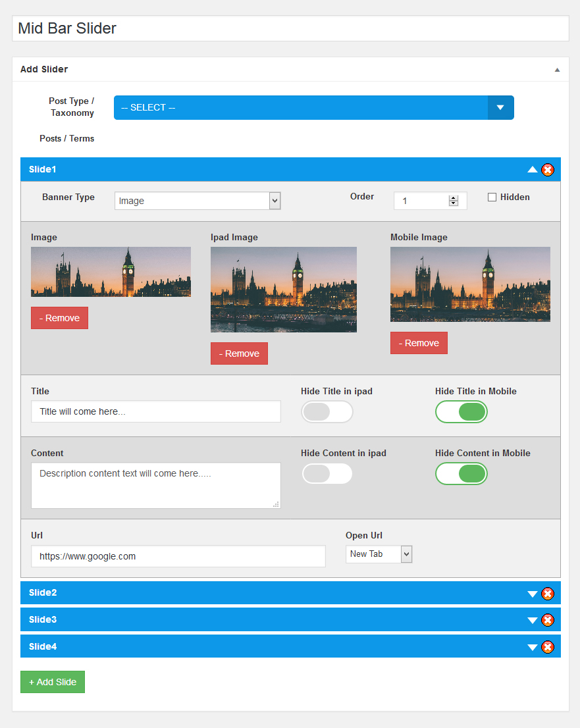Expand Slide3 with the down arrow icon
The width and height of the screenshot is (580, 728).
pos(533,620)
